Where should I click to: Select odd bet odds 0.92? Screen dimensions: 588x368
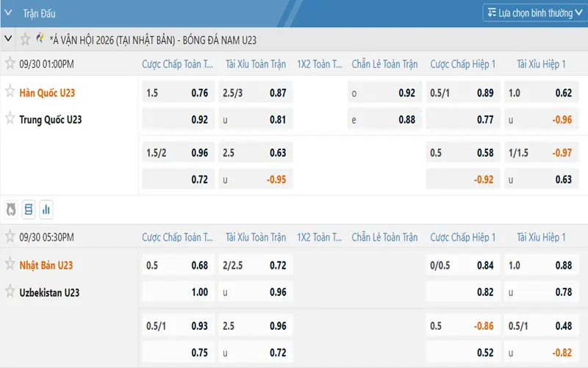pos(384,92)
